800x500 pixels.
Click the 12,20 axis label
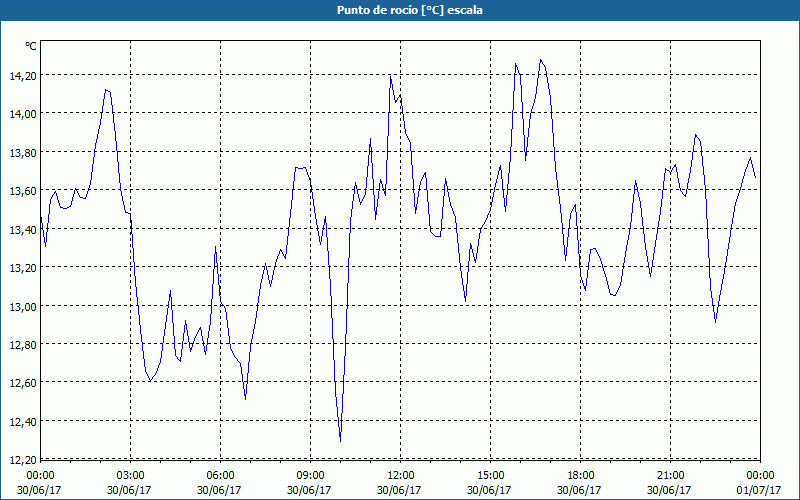click(x=23, y=460)
